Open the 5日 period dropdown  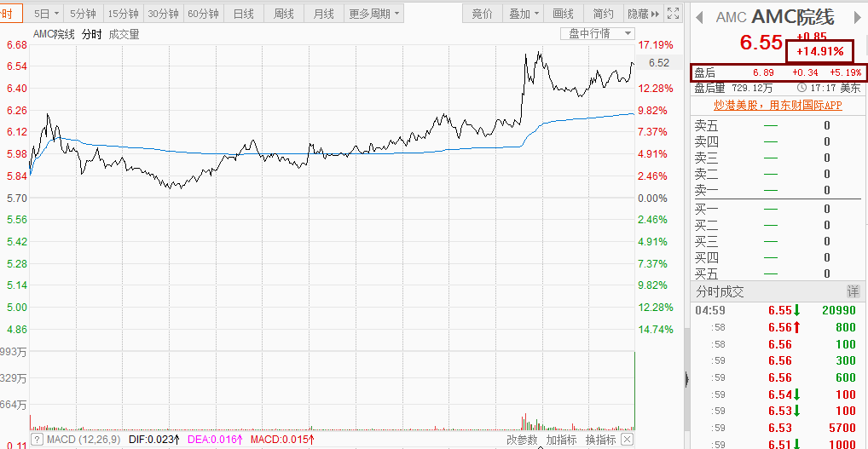(x=46, y=14)
